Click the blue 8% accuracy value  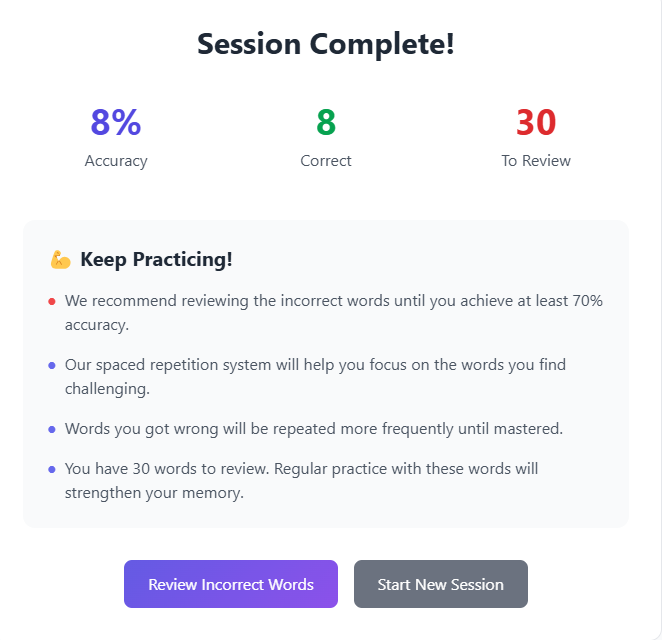coord(116,122)
